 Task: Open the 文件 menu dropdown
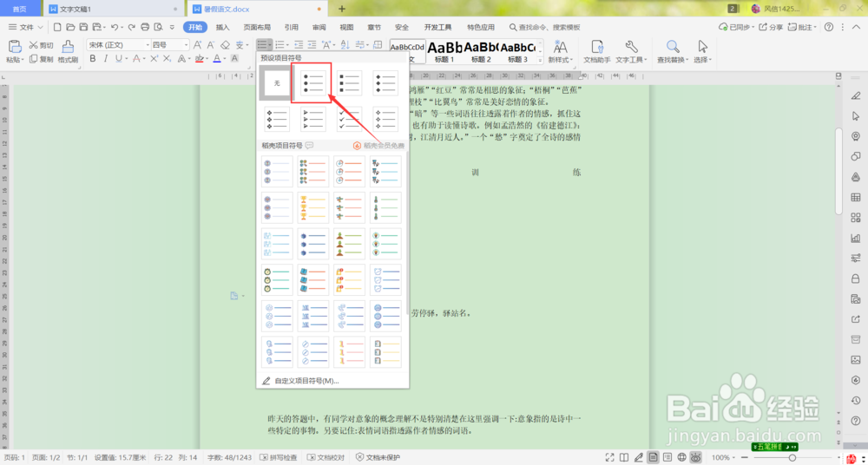coord(25,27)
